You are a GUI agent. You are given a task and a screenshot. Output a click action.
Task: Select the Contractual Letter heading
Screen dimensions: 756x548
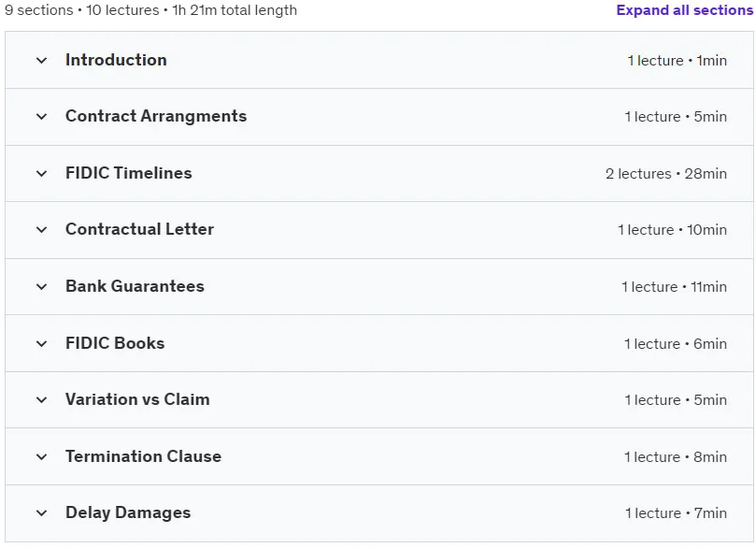click(140, 229)
